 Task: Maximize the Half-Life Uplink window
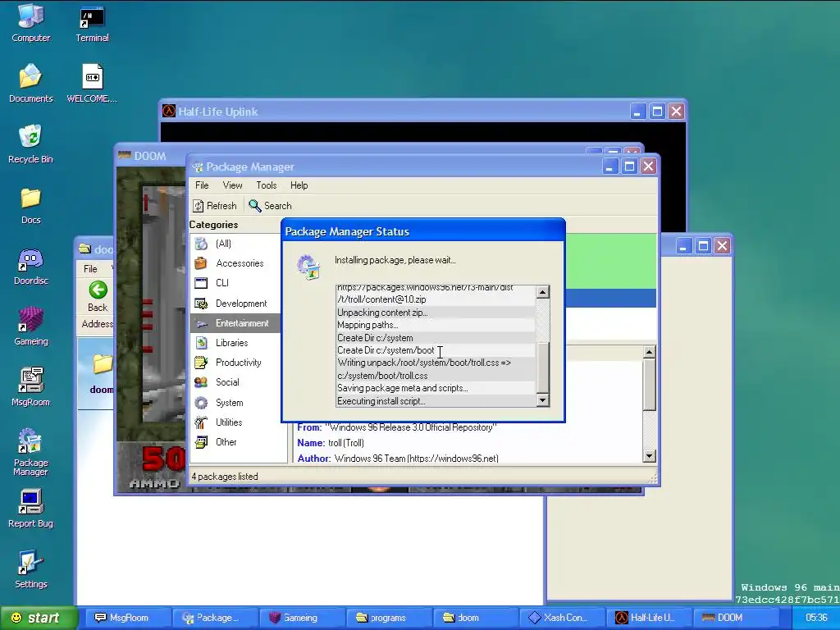657,112
